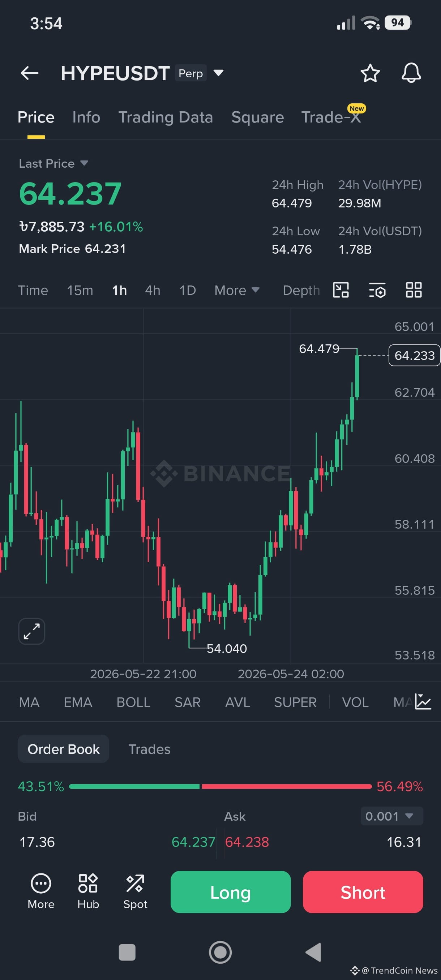Image resolution: width=441 pixels, height=980 pixels.
Task: Add HYPEUSDT to favorites with star icon
Action: [370, 73]
